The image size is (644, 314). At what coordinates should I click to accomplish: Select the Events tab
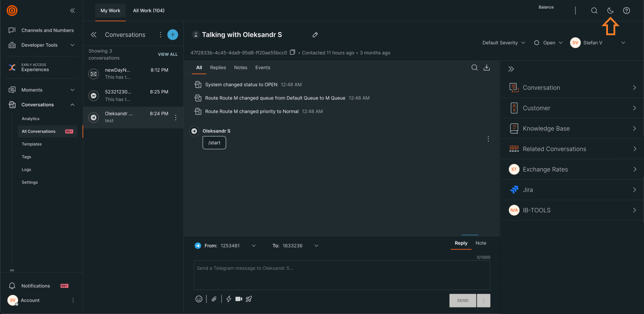pyautogui.click(x=263, y=67)
